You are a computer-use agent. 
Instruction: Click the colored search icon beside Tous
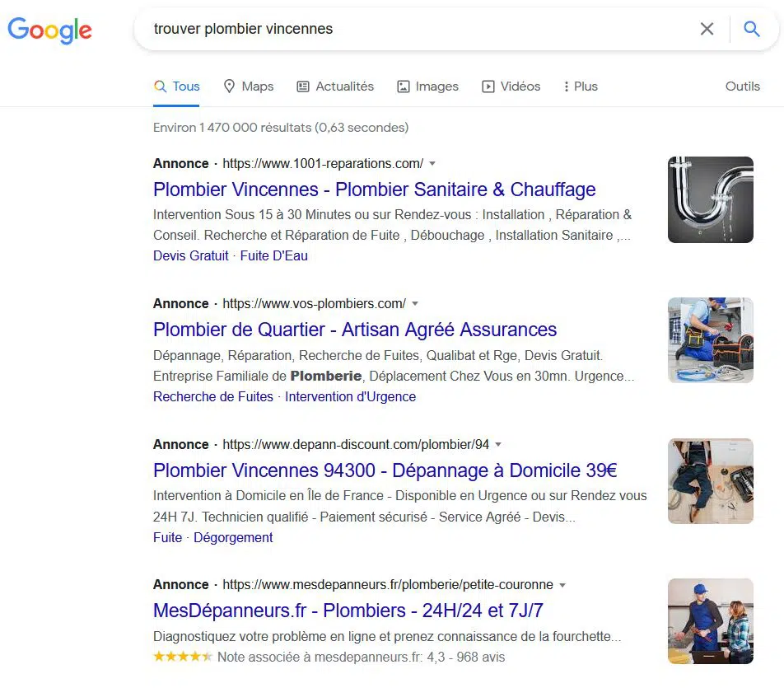pos(160,87)
